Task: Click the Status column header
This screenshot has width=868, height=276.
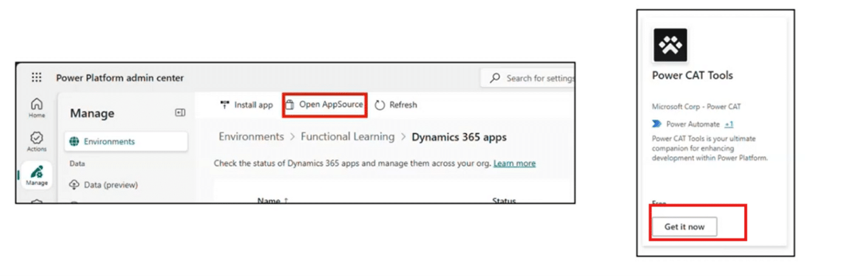Action: coord(504,201)
